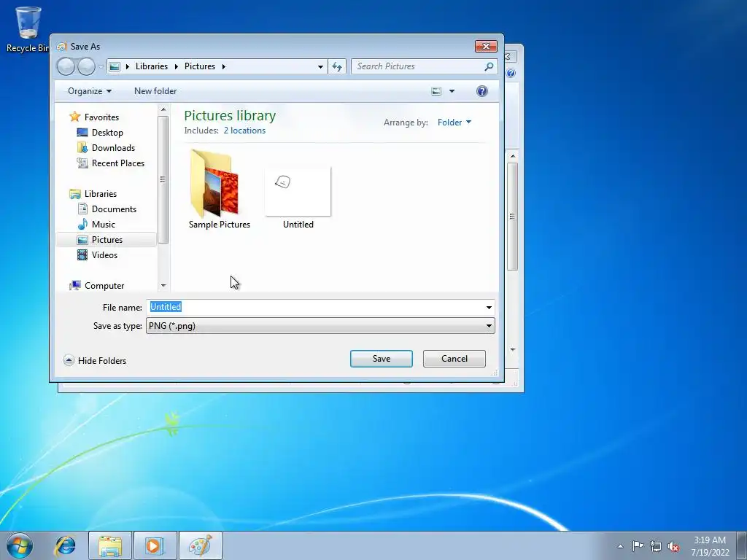Select Libraries in the address bar path
This screenshot has height=560, width=747.
point(152,66)
